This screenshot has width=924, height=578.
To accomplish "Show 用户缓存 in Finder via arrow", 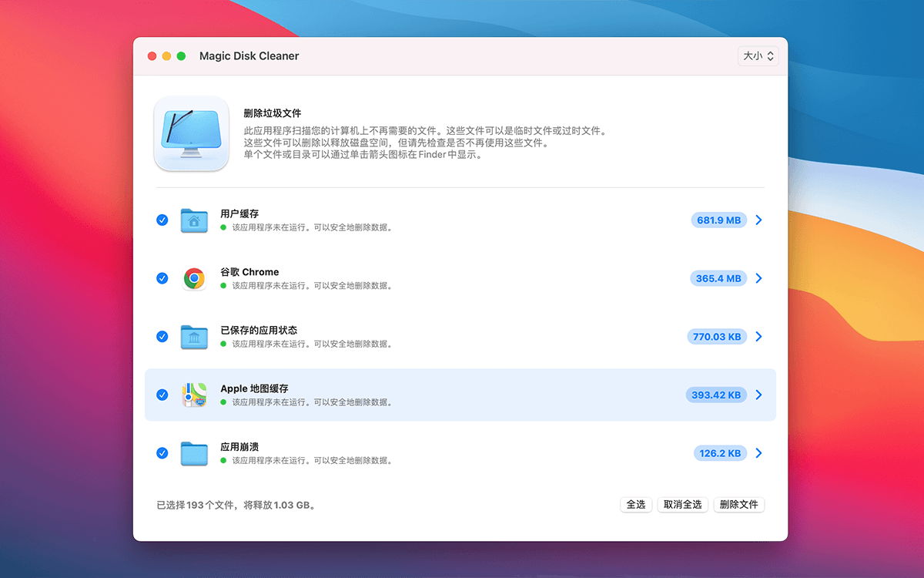I will (758, 220).
